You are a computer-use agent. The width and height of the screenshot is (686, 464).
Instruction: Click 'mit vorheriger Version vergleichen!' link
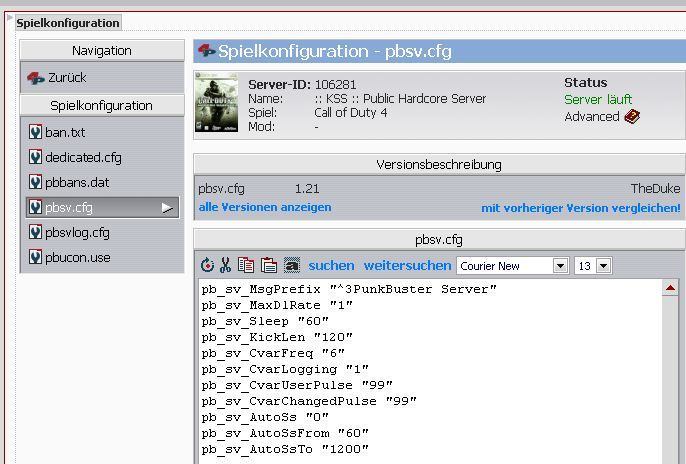[581, 208]
